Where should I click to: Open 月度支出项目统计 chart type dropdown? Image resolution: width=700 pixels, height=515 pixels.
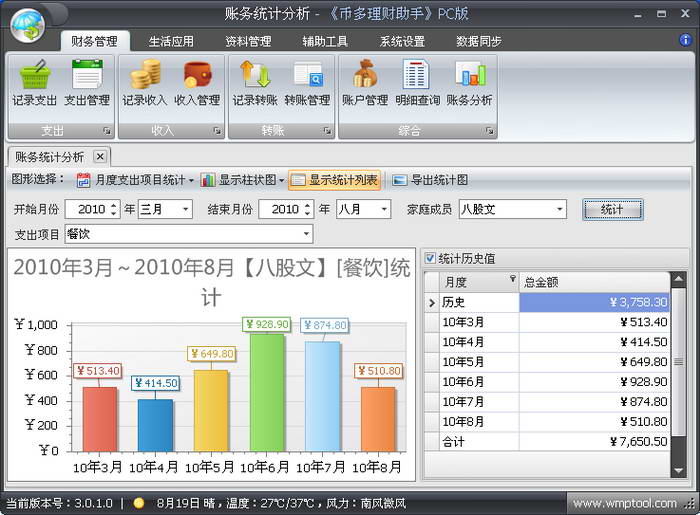(x=135, y=180)
